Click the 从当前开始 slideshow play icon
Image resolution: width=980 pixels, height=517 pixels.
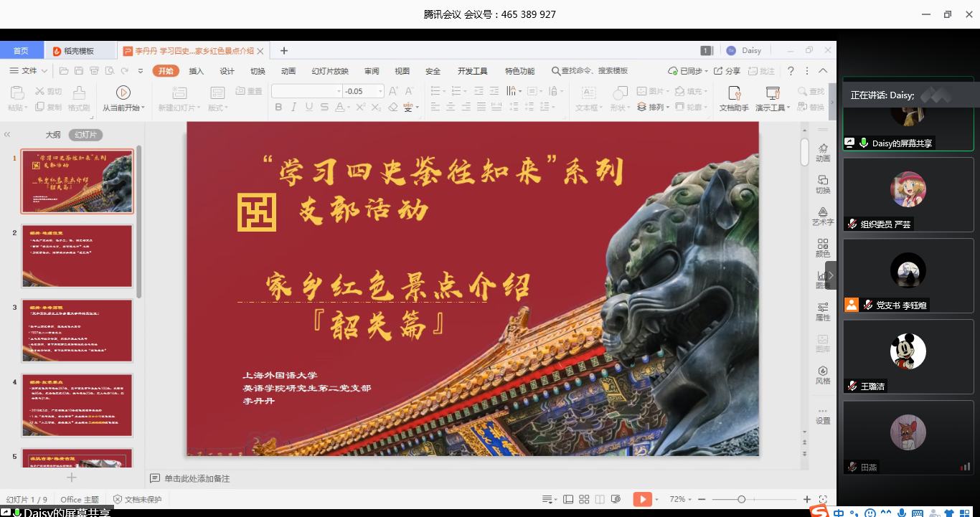(x=123, y=93)
